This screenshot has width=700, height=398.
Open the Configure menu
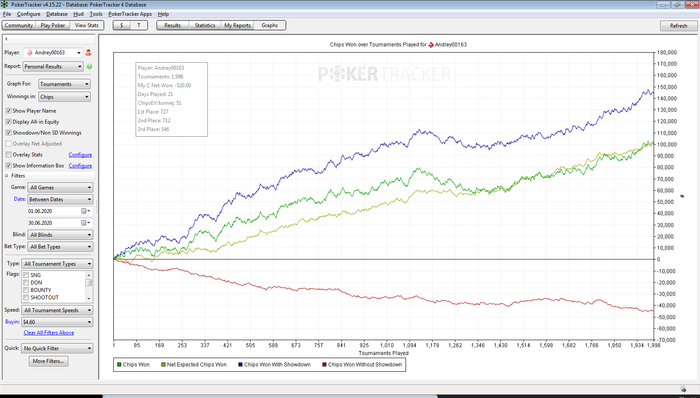29,14
